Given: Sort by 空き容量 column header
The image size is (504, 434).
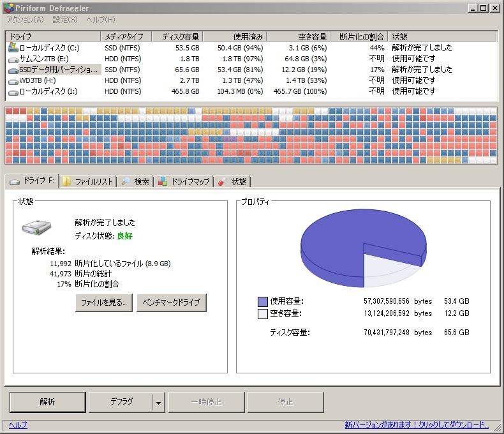Looking at the screenshot, I should click(299, 36).
